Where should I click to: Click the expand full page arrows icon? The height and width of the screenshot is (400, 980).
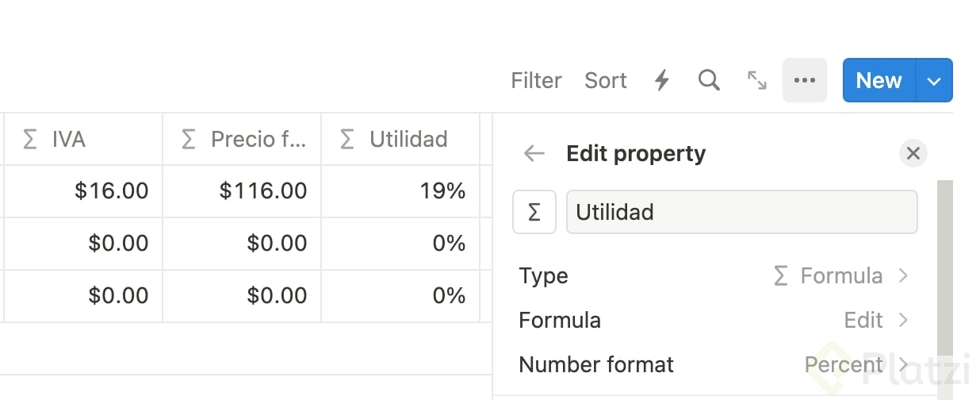(757, 80)
